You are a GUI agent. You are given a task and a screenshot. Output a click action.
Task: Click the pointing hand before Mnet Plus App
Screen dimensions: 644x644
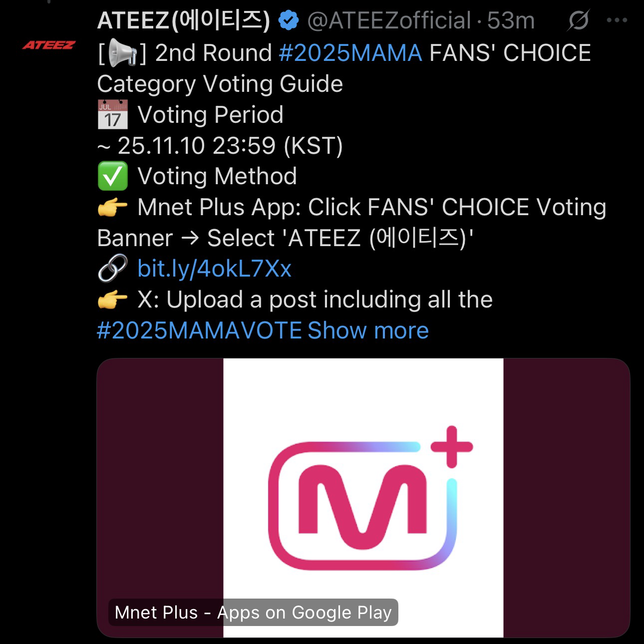pos(112,207)
